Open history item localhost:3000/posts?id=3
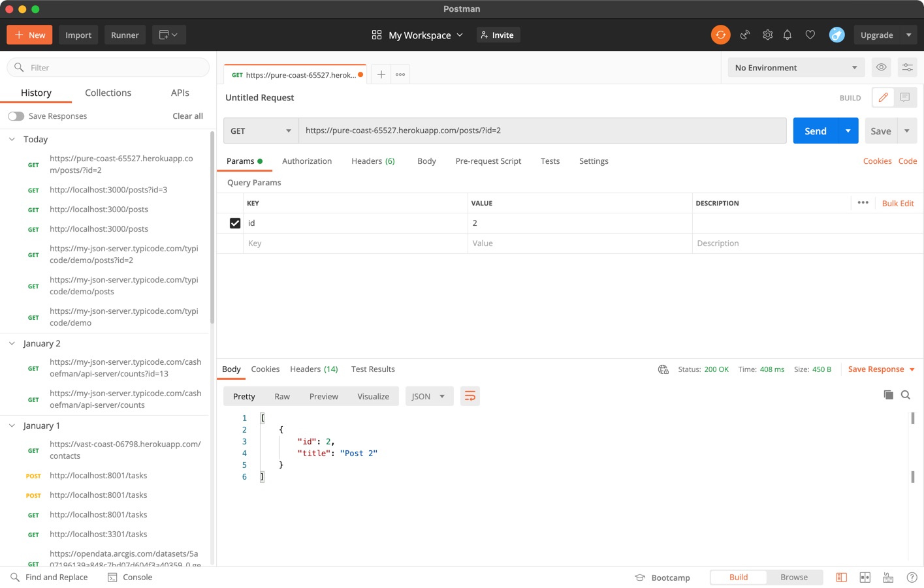924x588 pixels. point(108,190)
